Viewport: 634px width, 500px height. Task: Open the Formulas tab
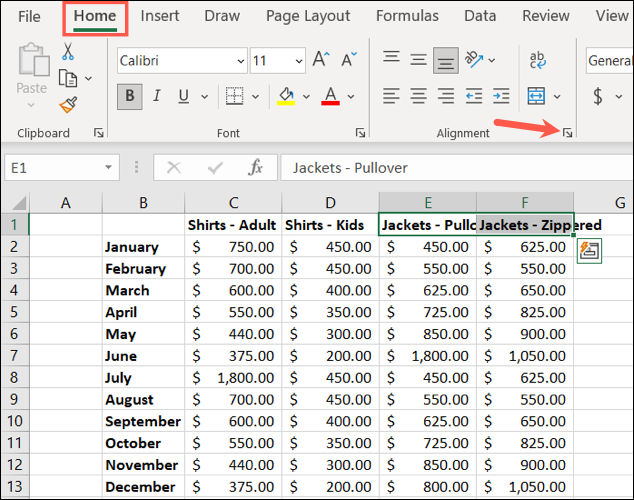407,16
